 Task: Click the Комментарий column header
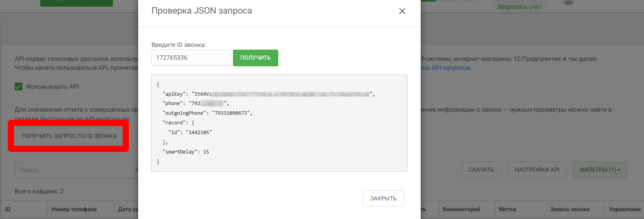pos(461,209)
